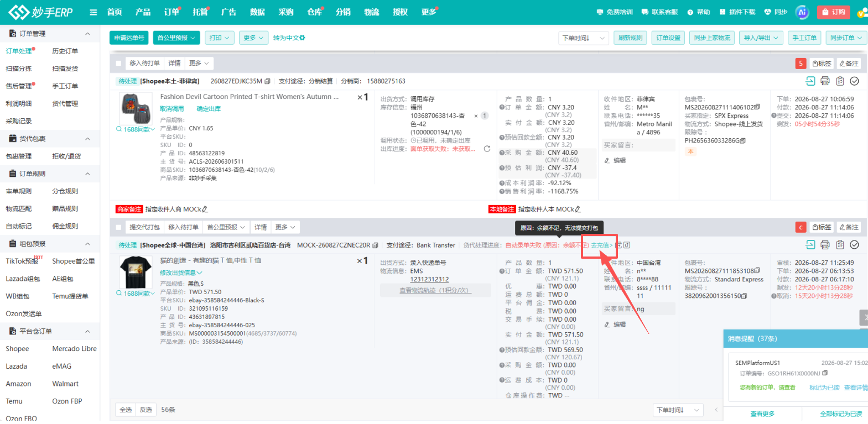This screenshot has width=868, height=424.
Task: Open the top 下单时间 sort dropdown
Action: tap(584, 38)
